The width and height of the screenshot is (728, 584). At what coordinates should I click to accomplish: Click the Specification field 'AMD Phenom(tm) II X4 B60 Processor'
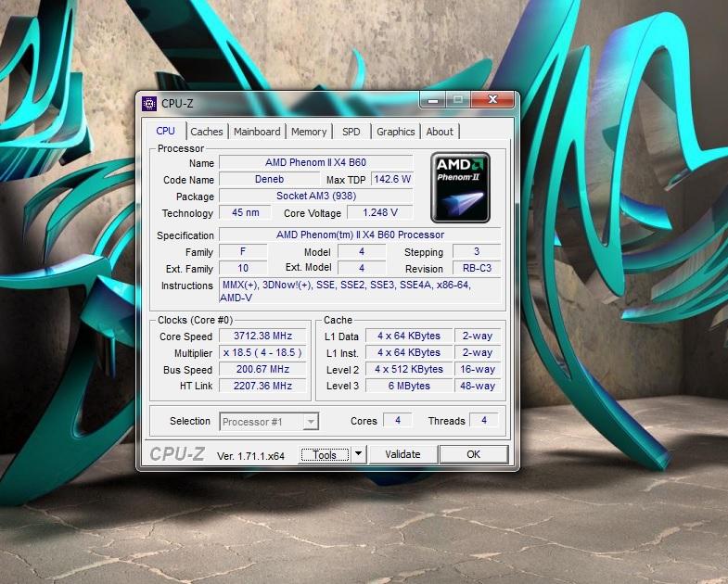pyautogui.click(x=360, y=235)
